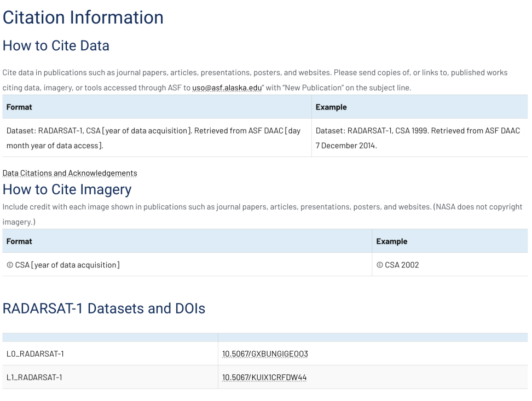Screen dimensions: 532x401
Task: Click Example header in data citation table
Action: (420, 107)
